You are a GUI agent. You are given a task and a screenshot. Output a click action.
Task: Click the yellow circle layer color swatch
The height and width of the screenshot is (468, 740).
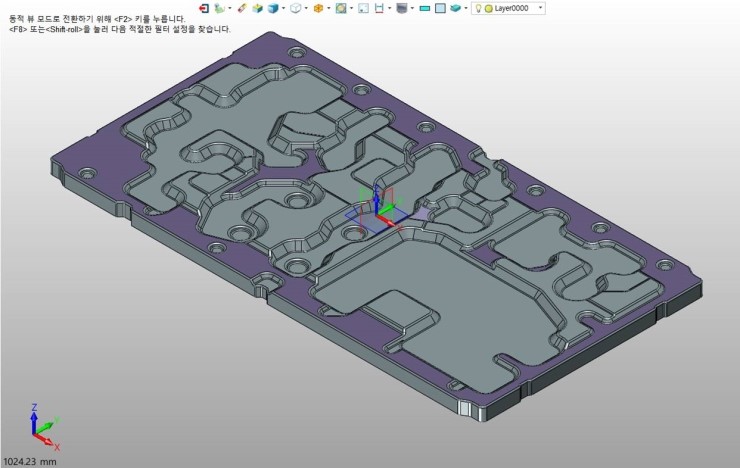[488, 8]
